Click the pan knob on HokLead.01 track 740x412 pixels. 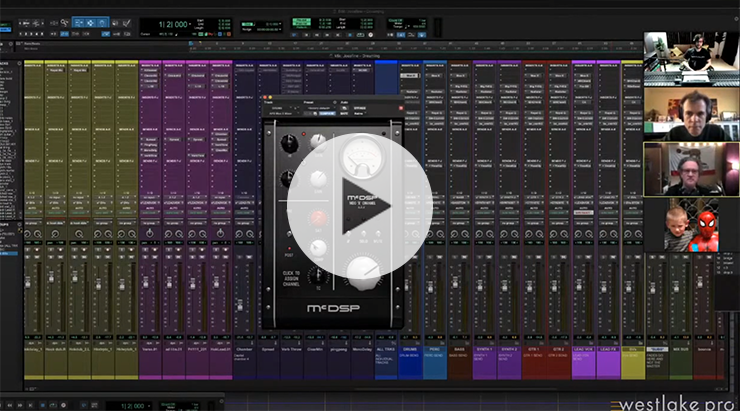point(220,233)
